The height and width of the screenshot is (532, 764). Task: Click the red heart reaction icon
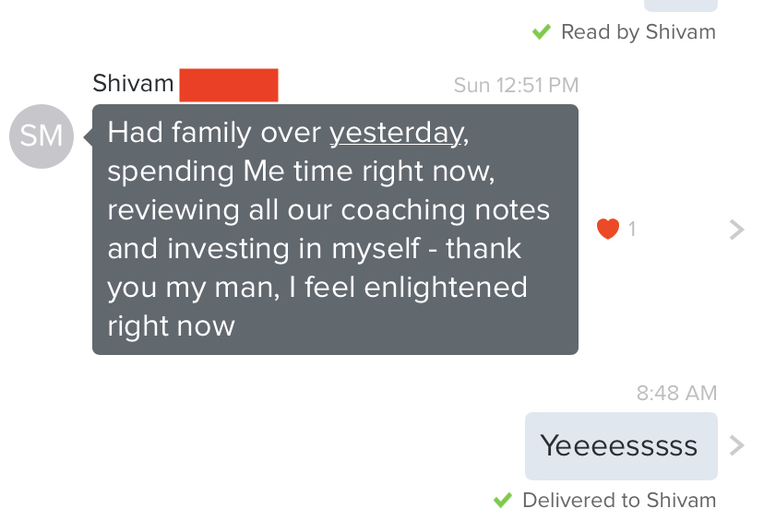point(607,229)
